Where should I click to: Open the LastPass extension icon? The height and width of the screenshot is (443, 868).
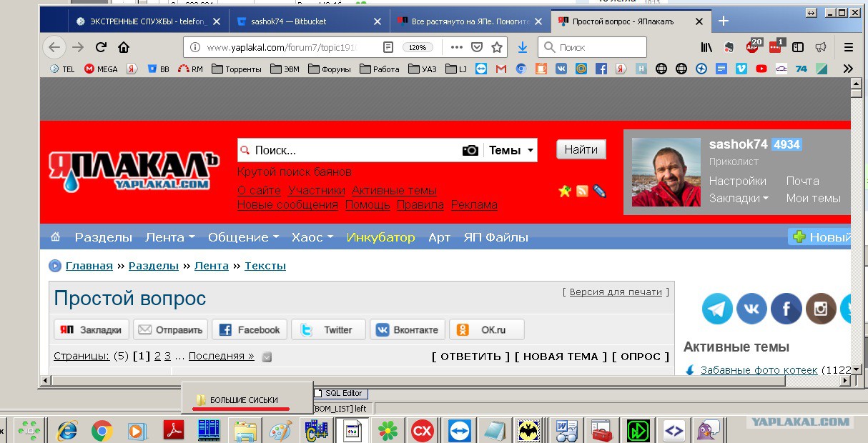[776, 46]
